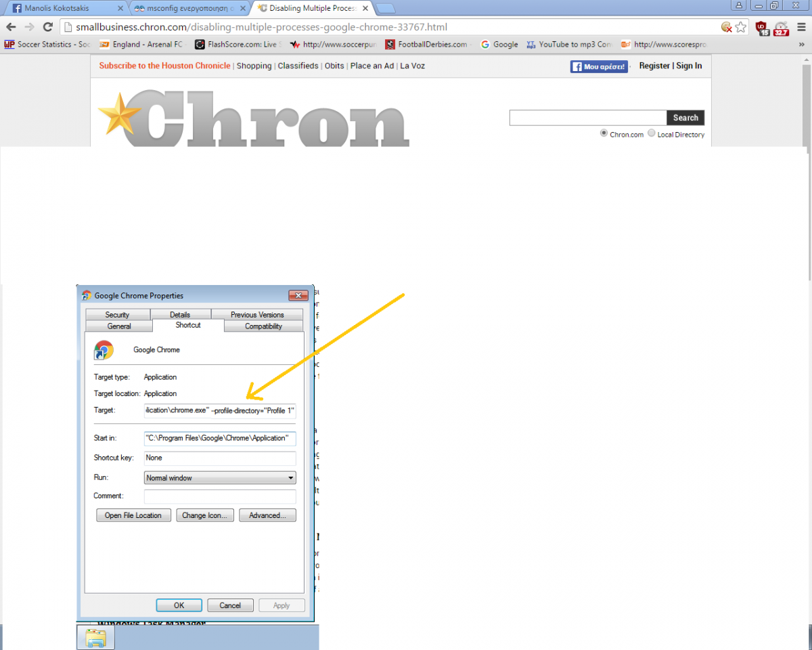
Task: Click the Facebook like button icon
Action: 599,66
